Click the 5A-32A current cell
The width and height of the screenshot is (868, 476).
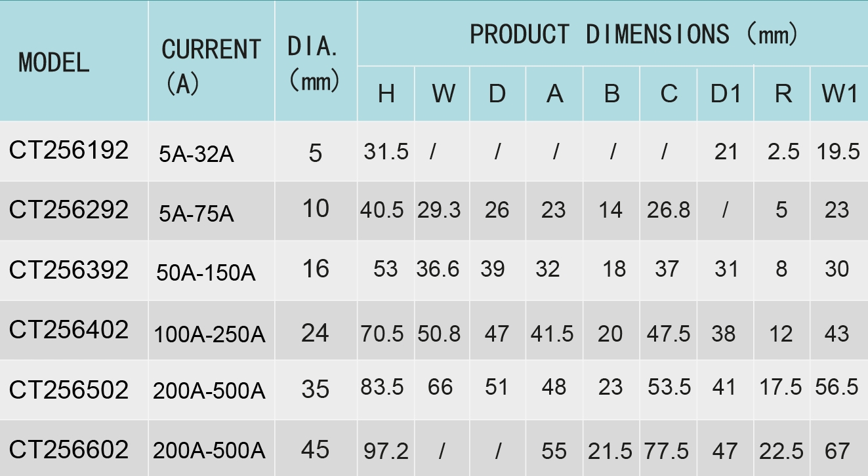(196, 155)
